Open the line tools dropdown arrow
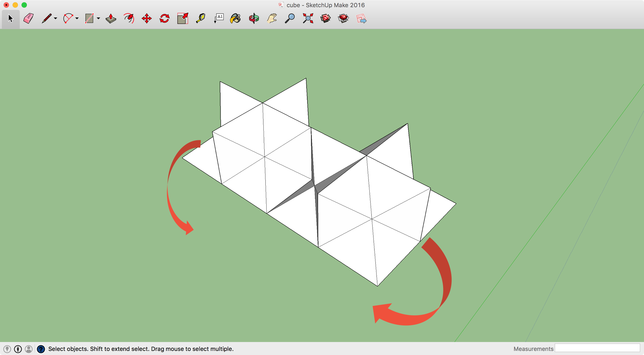Screen dimensions: 644x355 tap(56, 19)
